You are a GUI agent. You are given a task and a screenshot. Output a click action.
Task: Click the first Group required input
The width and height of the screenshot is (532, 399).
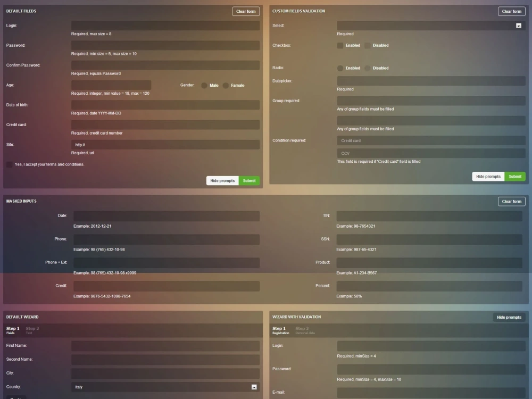tap(431, 101)
